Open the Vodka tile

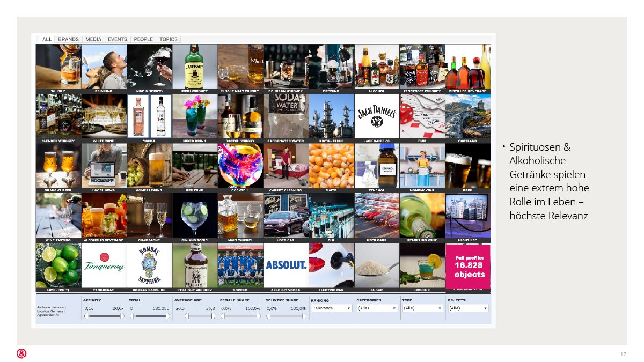click(x=149, y=116)
